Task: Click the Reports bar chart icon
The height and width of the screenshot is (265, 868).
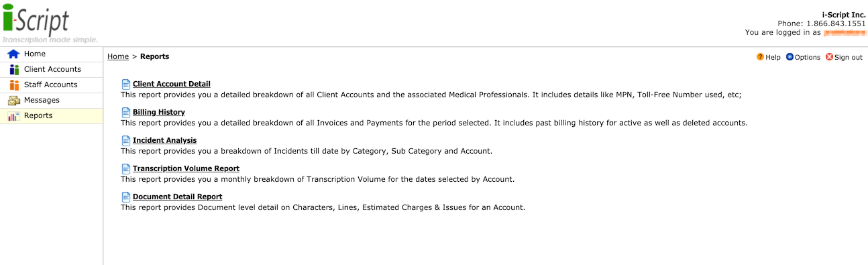Action: click(x=13, y=115)
